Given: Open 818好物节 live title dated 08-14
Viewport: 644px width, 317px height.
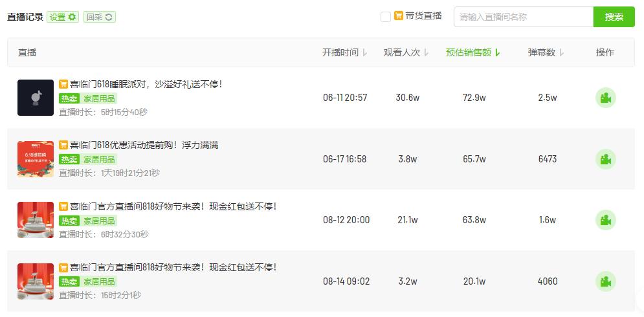Looking at the screenshot, I should [x=173, y=267].
